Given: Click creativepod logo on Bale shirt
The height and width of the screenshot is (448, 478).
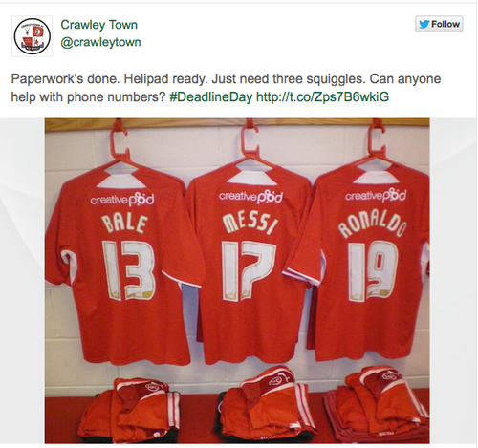Looking at the screenshot, I should click(x=122, y=200).
